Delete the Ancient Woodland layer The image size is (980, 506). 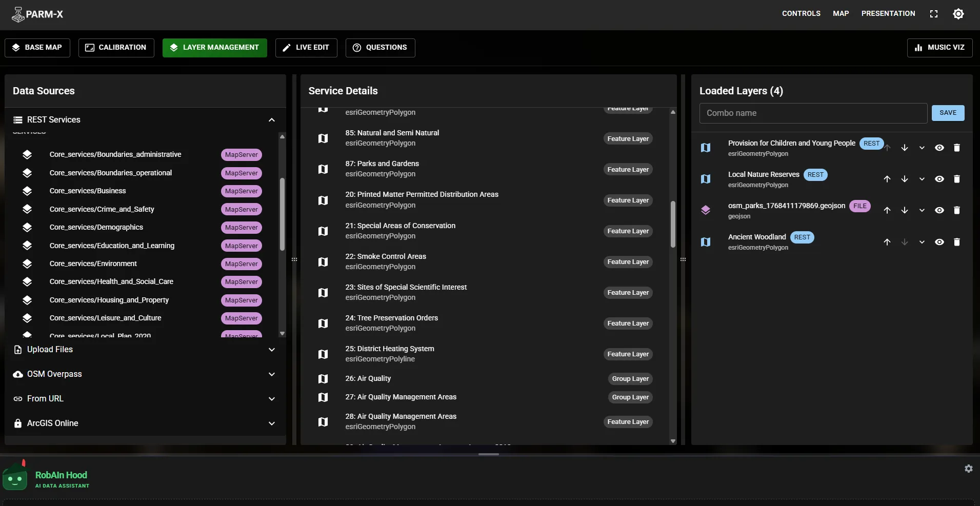(x=957, y=242)
